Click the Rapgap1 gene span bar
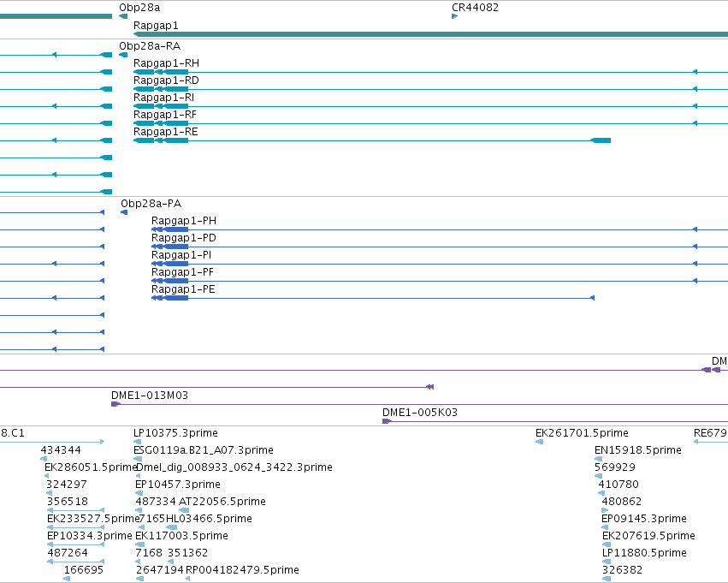Image resolution: width=728 pixels, height=583 pixels. click(430, 34)
